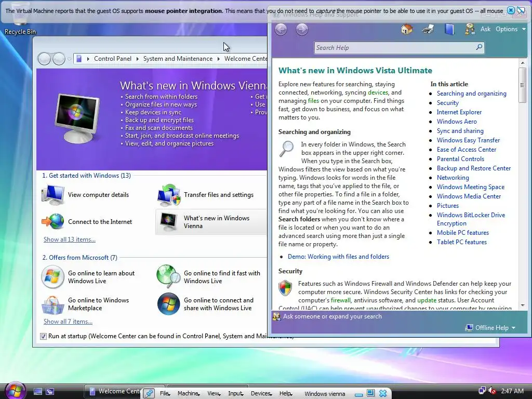Dismiss the mouse integration notification

511,10
